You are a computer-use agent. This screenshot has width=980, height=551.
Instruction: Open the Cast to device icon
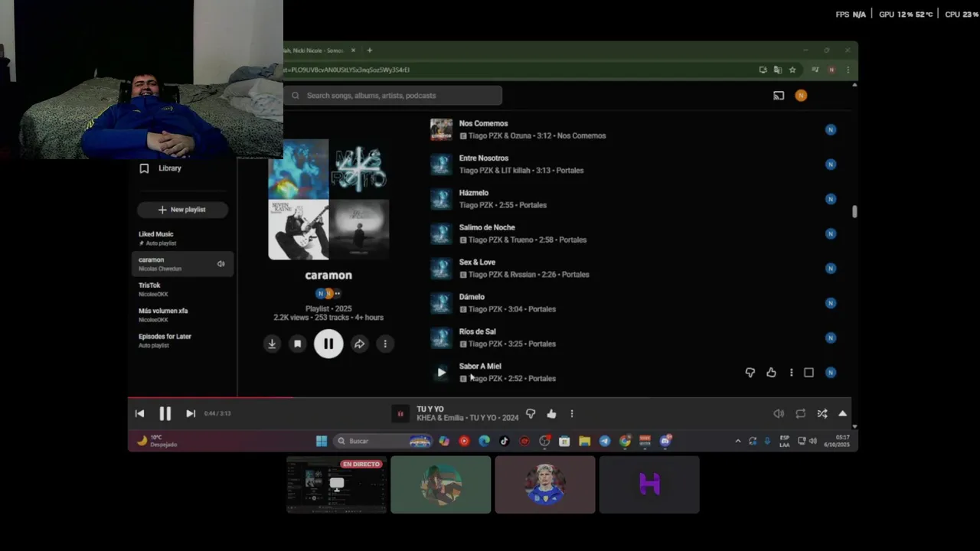point(779,96)
